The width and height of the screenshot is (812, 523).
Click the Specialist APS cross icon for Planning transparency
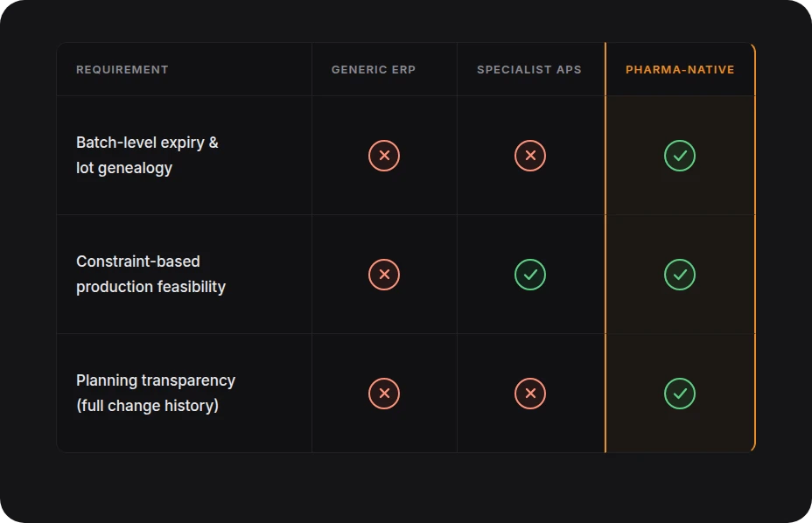coord(529,394)
